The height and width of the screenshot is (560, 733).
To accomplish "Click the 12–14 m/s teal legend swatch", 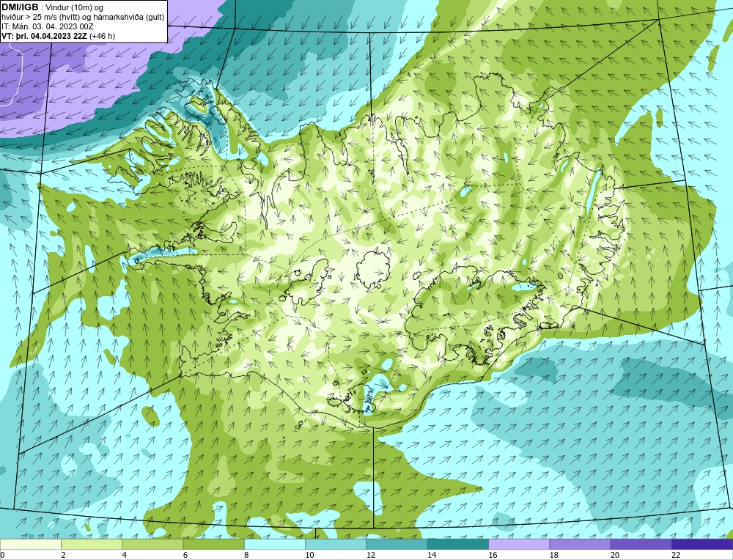I will tap(397, 545).
